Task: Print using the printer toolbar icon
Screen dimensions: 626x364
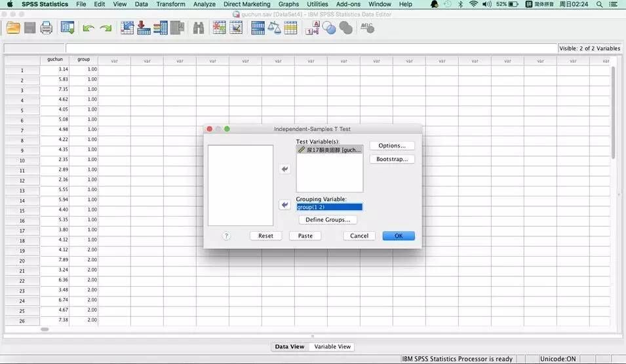Action: pyautogui.click(x=47, y=28)
